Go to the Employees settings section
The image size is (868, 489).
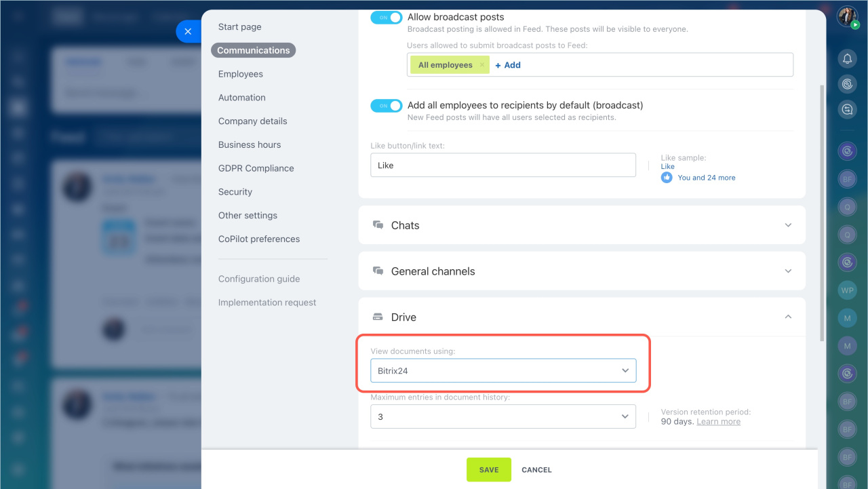(240, 74)
